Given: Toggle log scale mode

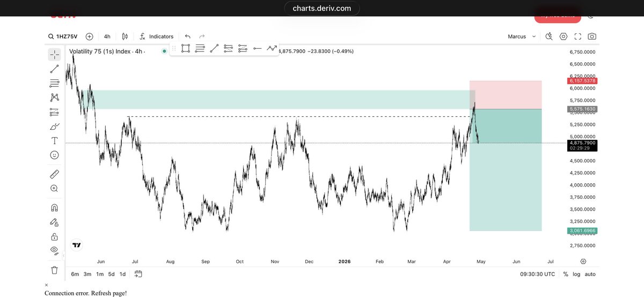Looking at the screenshot, I should click(576, 274).
